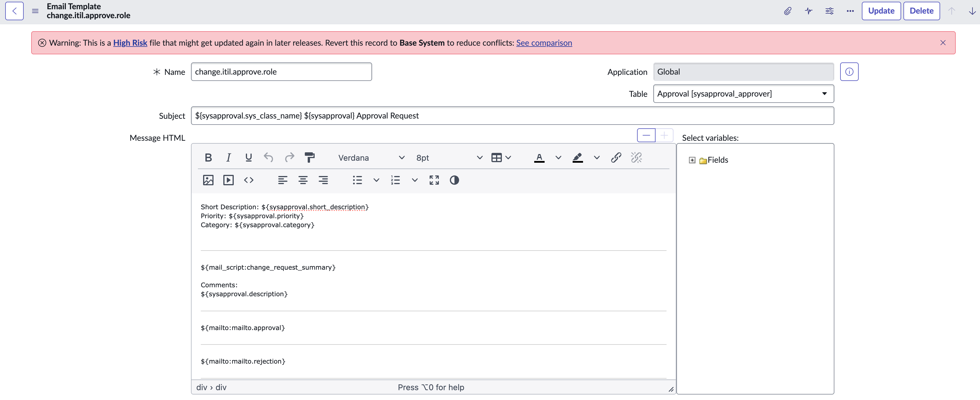The image size is (980, 400).
Task: Open bullet list style options arrow
Action: 376,180
